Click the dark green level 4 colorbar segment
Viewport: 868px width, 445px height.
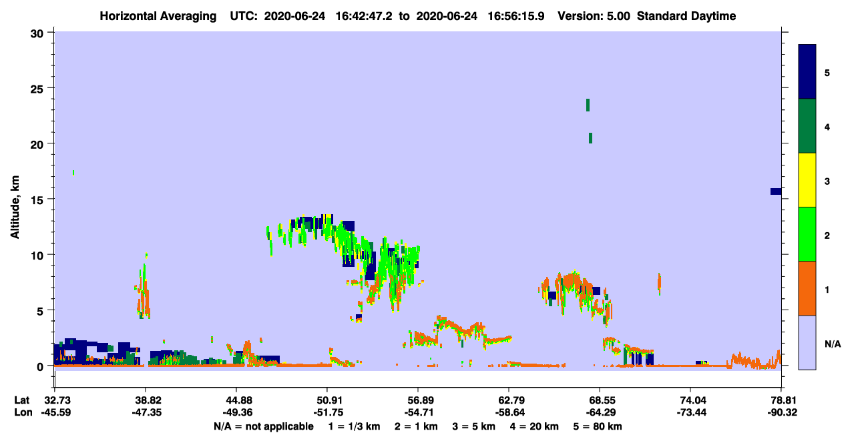pos(807,126)
